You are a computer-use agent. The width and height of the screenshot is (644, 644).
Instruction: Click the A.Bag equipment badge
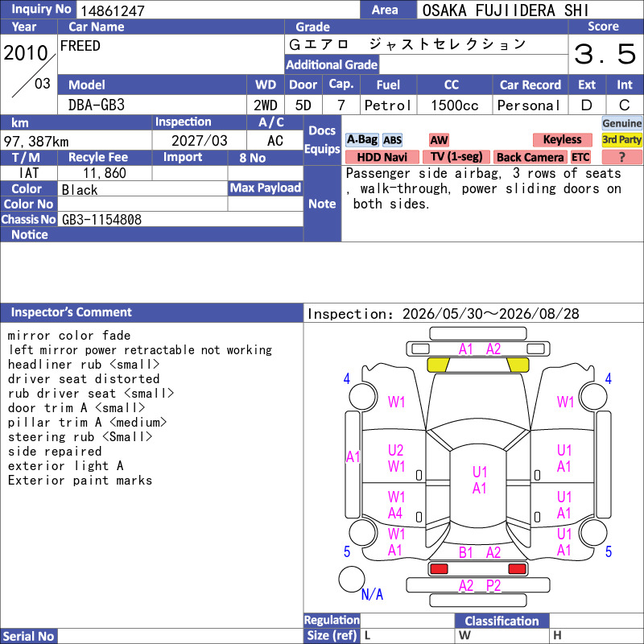pyautogui.click(x=361, y=139)
